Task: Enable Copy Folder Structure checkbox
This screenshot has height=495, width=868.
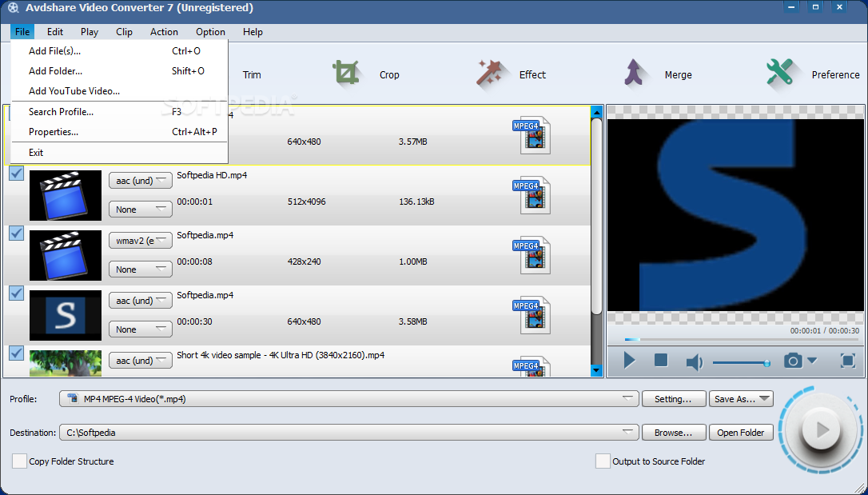Action: [19, 461]
